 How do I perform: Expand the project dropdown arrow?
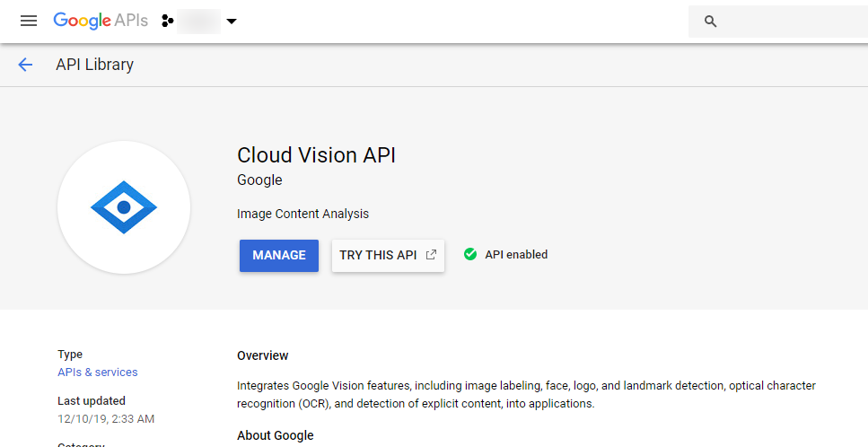[x=232, y=22]
